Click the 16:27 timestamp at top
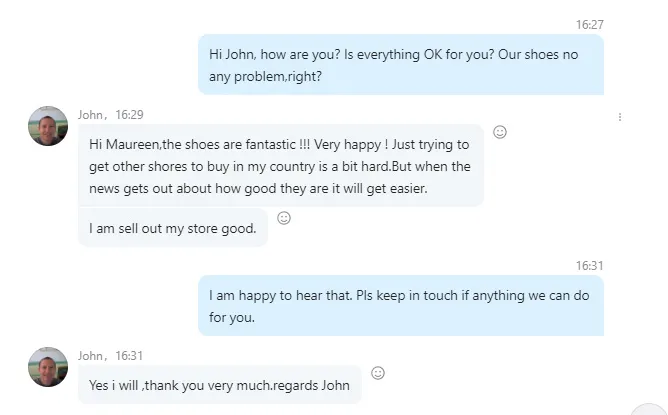Screen dimensions: 668x415 click(590, 24)
